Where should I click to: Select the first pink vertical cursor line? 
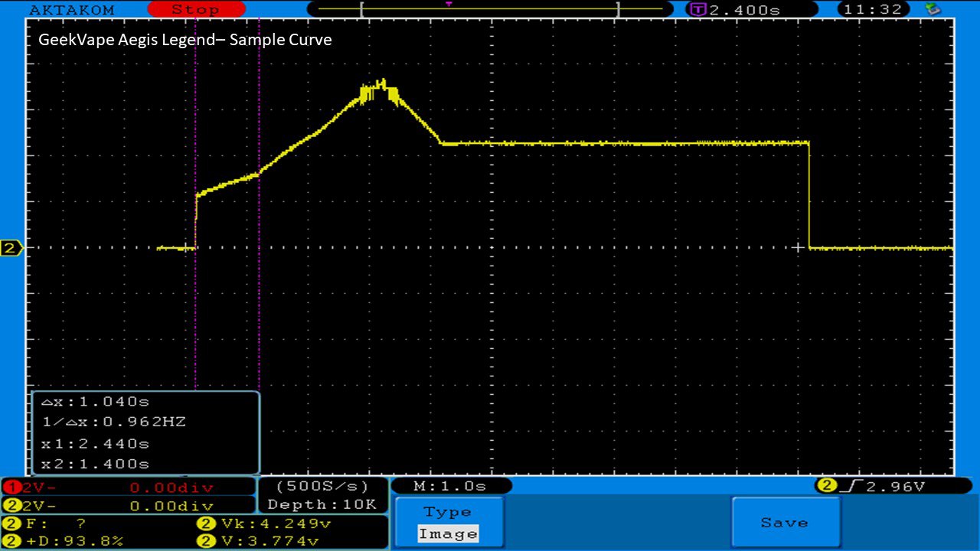pyautogui.click(x=196, y=306)
